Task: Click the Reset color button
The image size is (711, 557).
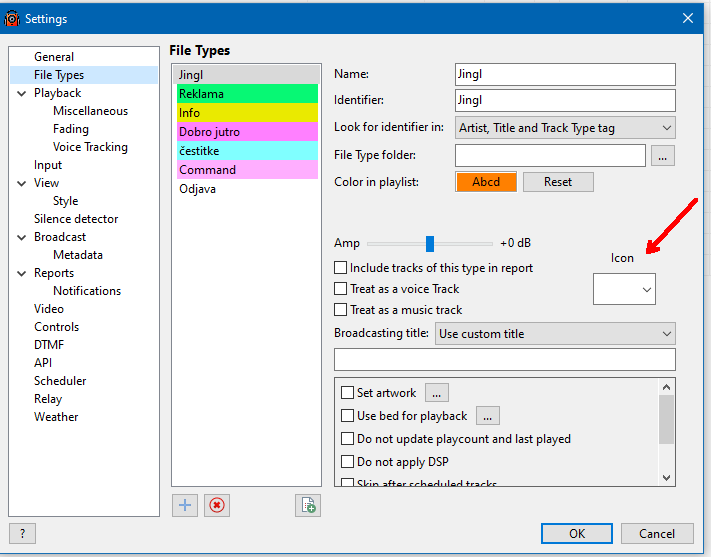Action: click(558, 182)
